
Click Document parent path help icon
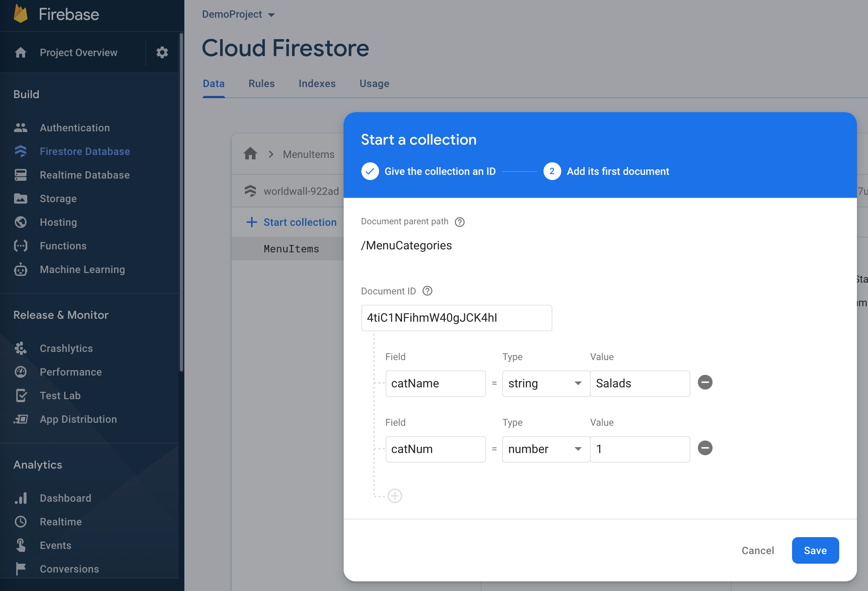point(459,222)
